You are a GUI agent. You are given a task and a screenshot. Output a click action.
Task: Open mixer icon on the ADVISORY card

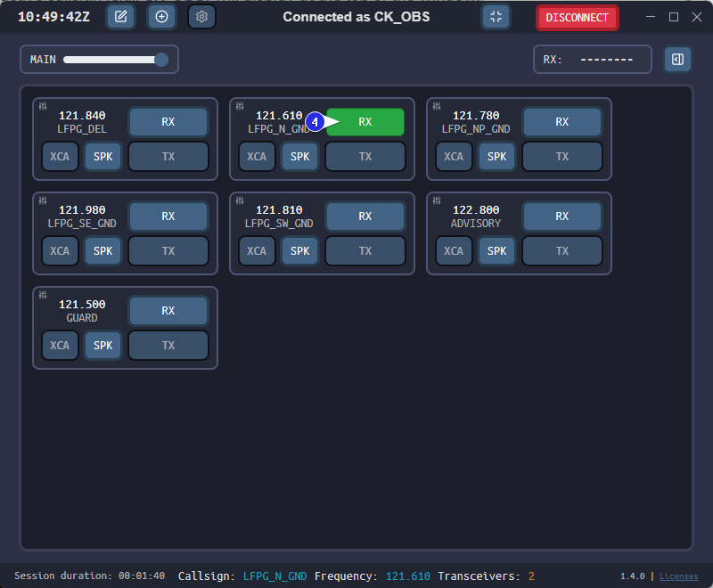click(437, 200)
